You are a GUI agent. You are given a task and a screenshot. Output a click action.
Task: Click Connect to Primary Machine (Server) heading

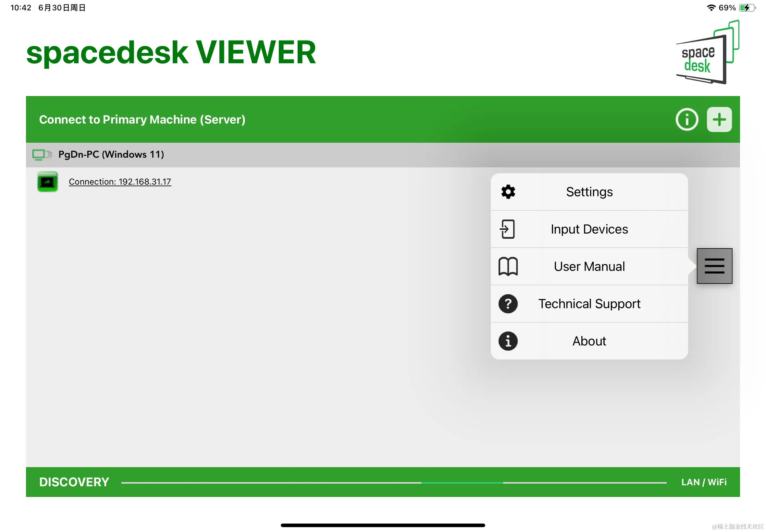pos(142,119)
